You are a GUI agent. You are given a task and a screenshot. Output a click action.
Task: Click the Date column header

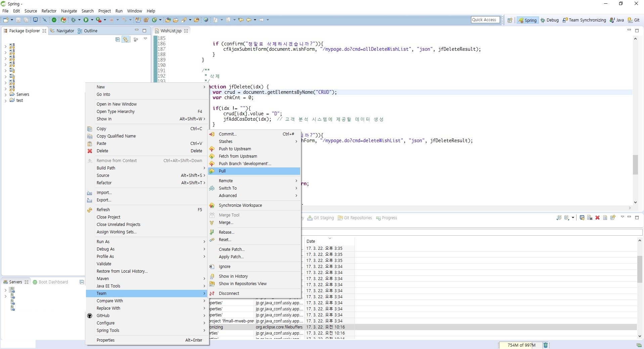tap(329, 241)
